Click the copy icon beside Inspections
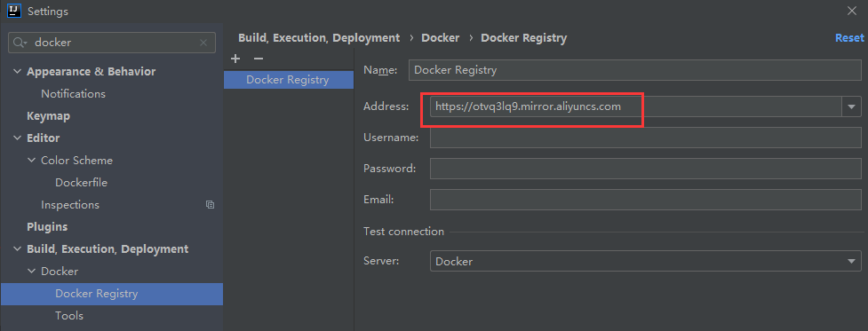This screenshot has width=868, height=331. coord(210,204)
